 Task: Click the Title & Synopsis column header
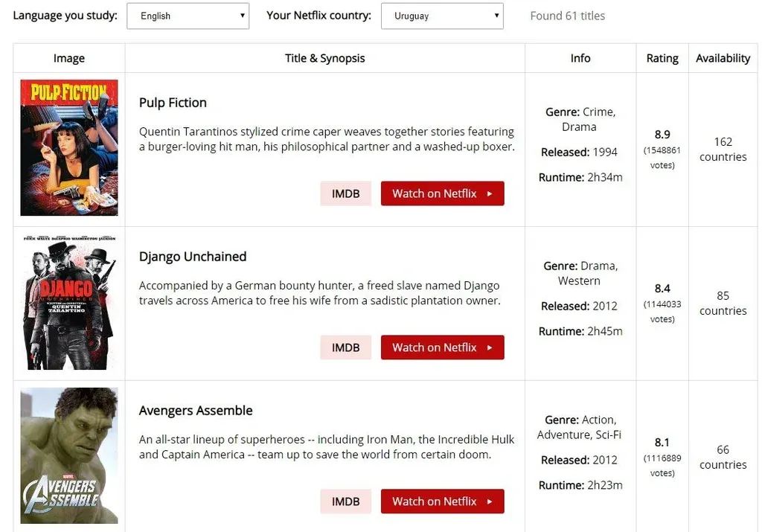click(324, 58)
